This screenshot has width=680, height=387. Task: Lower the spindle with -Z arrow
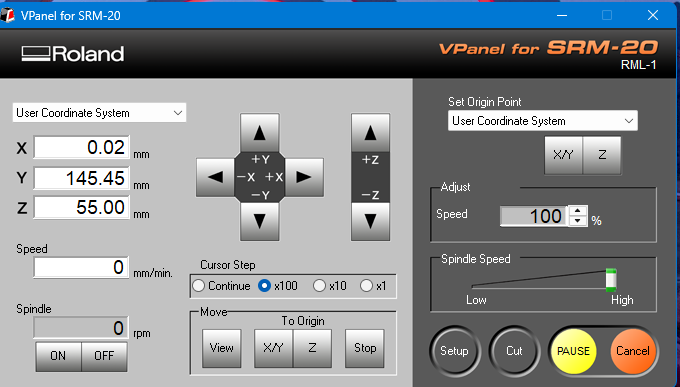pos(370,221)
